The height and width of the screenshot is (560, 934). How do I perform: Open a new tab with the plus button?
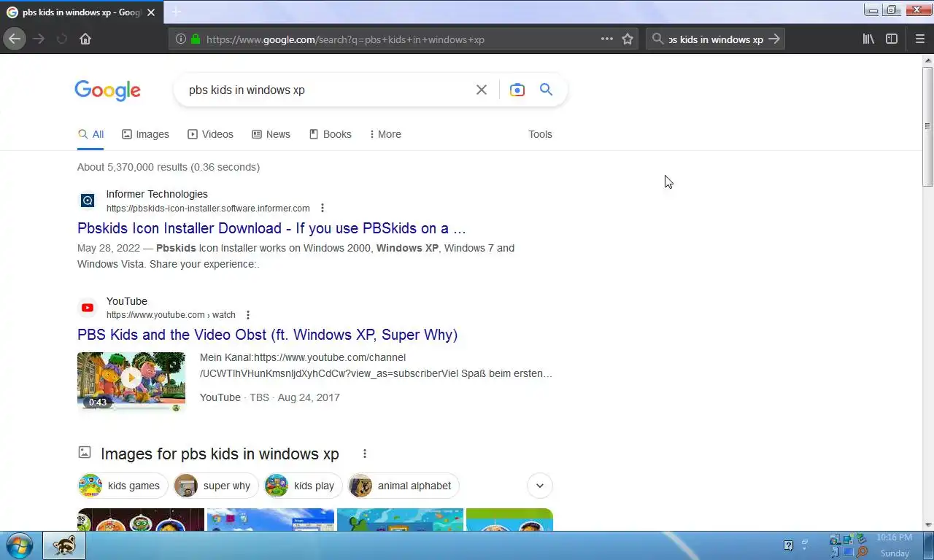[x=176, y=12]
